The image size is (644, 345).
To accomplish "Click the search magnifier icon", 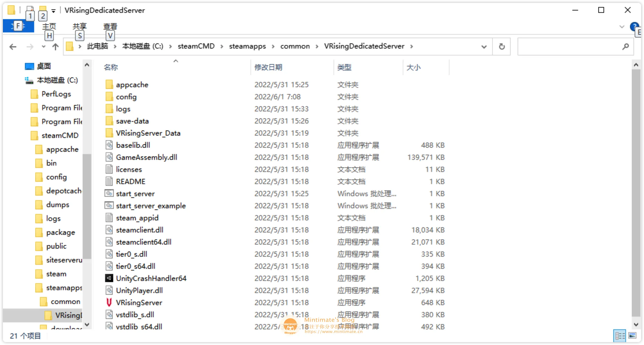I will [x=625, y=46].
